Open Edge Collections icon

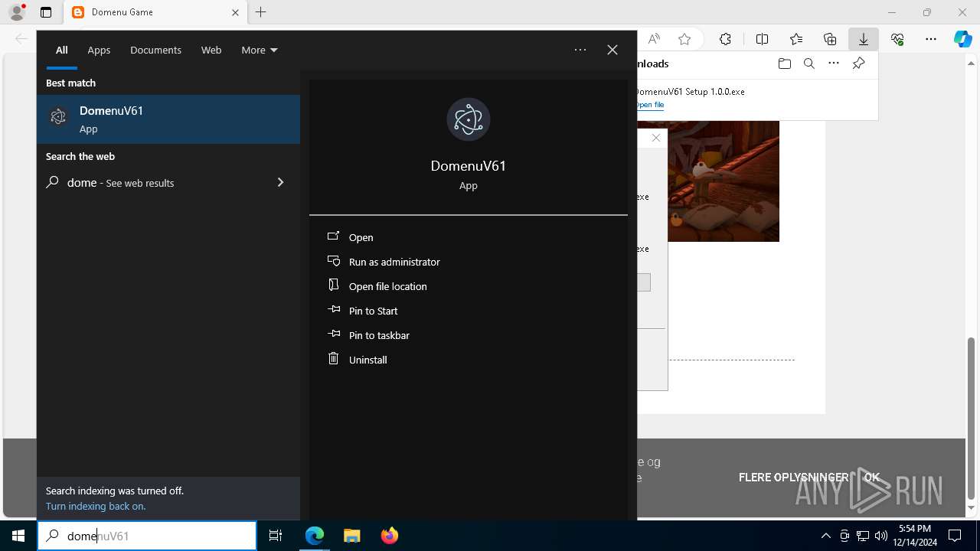tap(830, 39)
